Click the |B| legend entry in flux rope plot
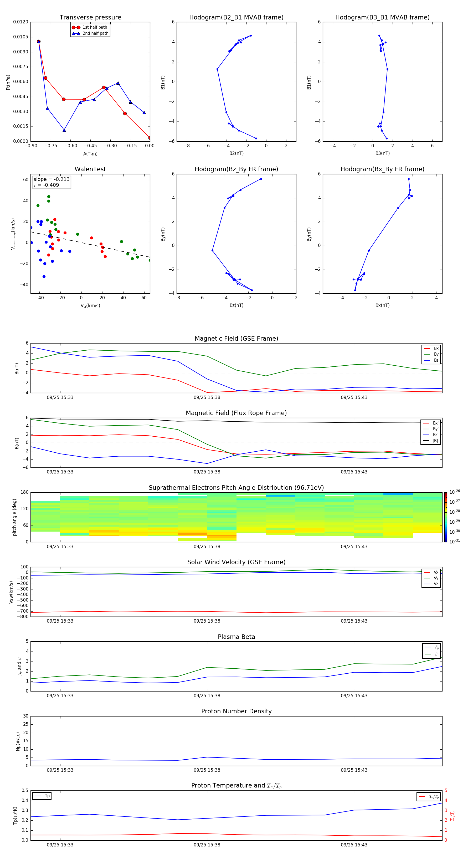 point(431,441)
